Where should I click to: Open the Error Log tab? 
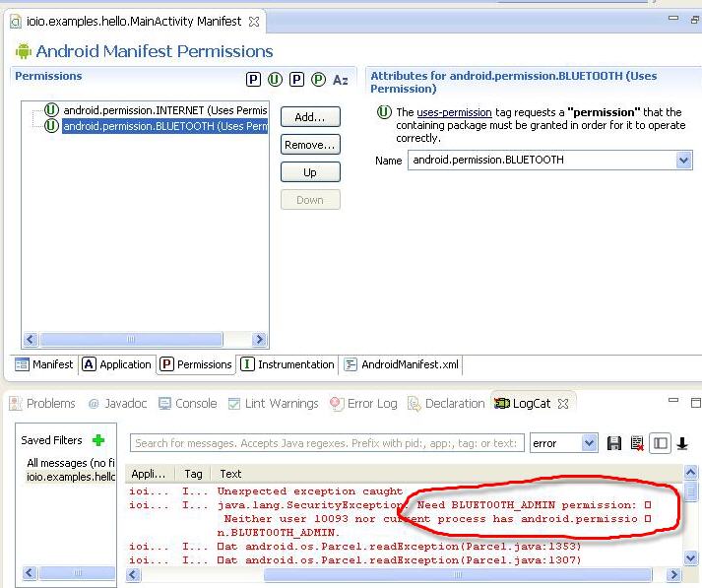(x=363, y=404)
